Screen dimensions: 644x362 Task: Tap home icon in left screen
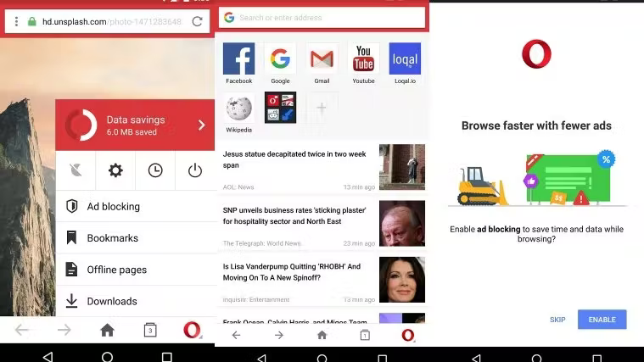click(x=107, y=330)
